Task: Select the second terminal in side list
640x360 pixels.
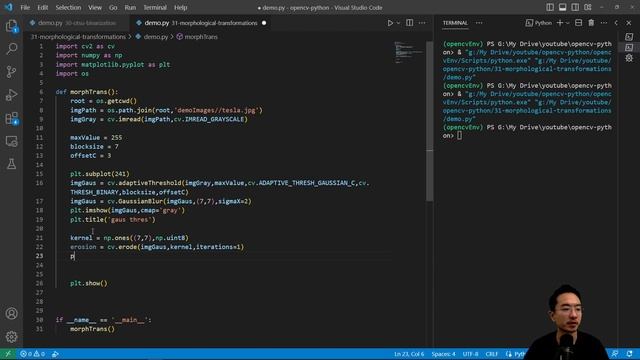Action: 629,48
